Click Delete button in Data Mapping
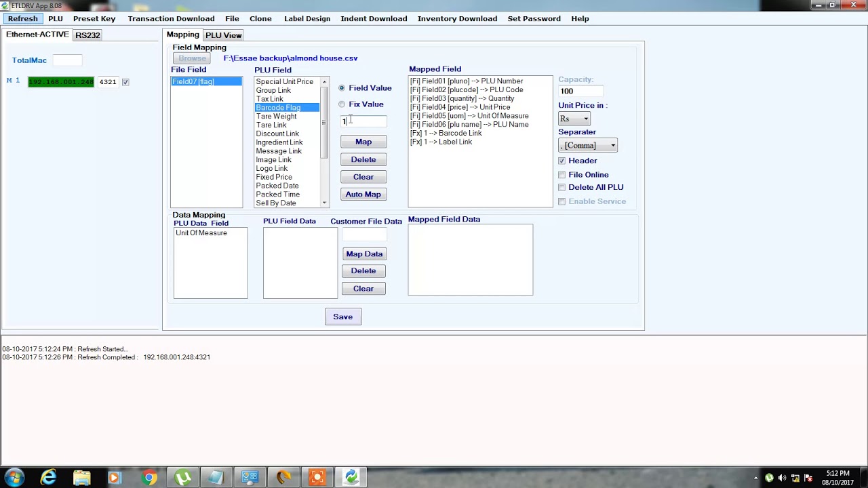Image resolution: width=868 pixels, height=488 pixels. (x=363, y=271)
